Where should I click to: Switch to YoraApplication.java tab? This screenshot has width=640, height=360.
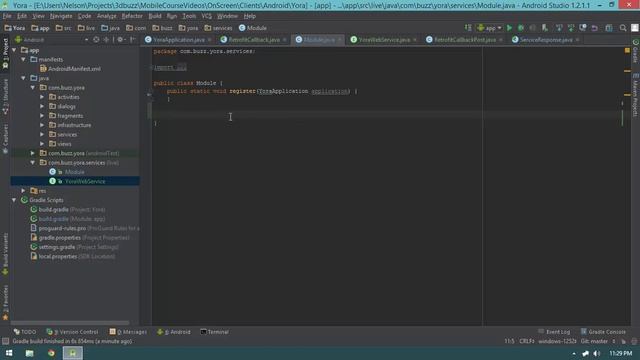178,40
